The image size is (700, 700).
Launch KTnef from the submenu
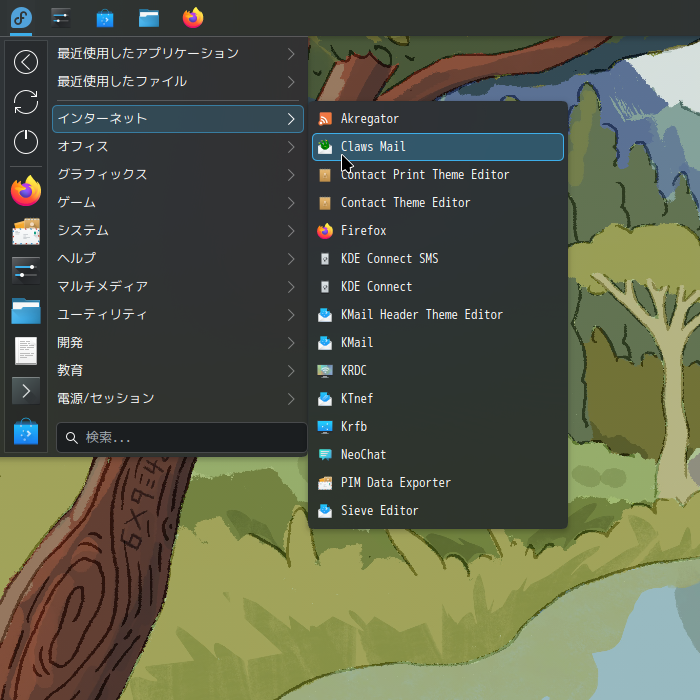point(438,399)
